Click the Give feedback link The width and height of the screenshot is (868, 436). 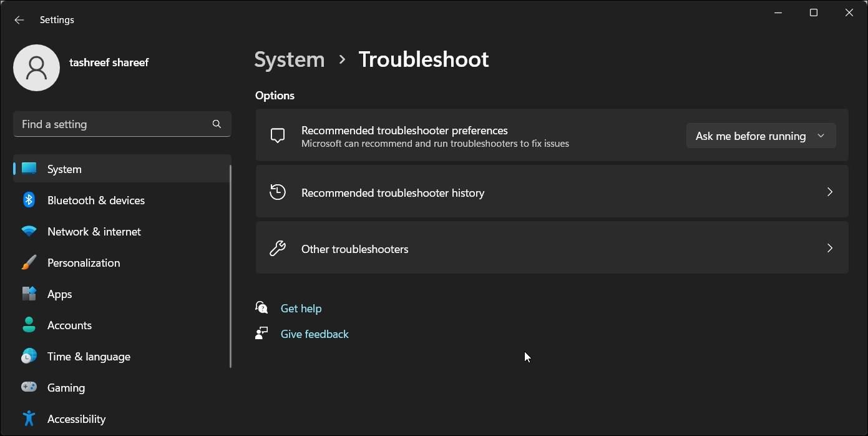[314, 334]
